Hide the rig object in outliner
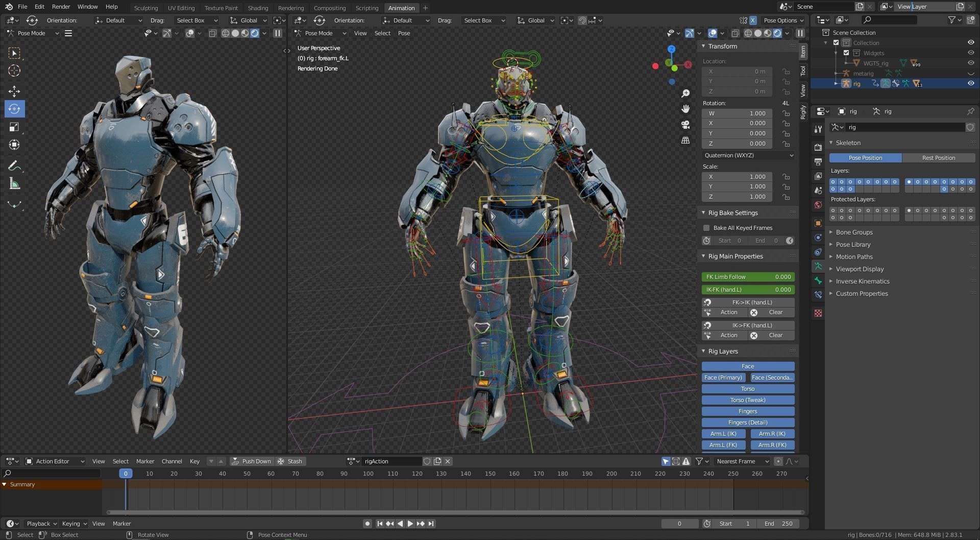This screenshot has height=540, width=980. point(971,83)
